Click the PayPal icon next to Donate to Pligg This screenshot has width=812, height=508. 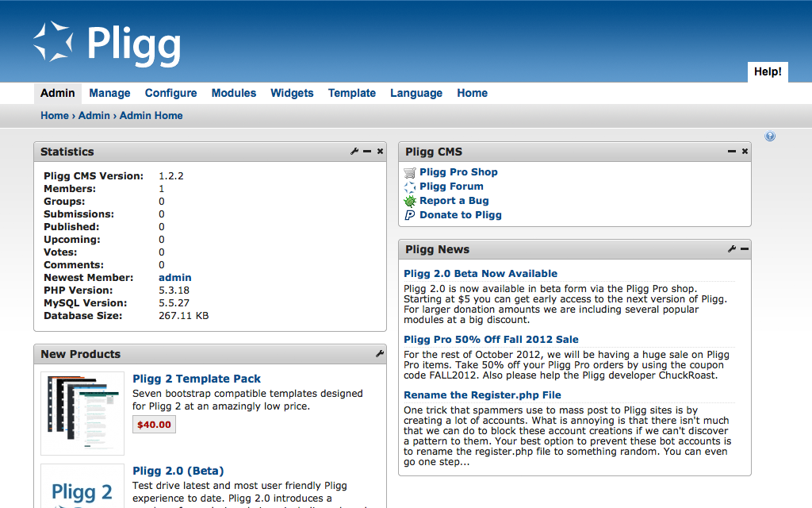409,215
